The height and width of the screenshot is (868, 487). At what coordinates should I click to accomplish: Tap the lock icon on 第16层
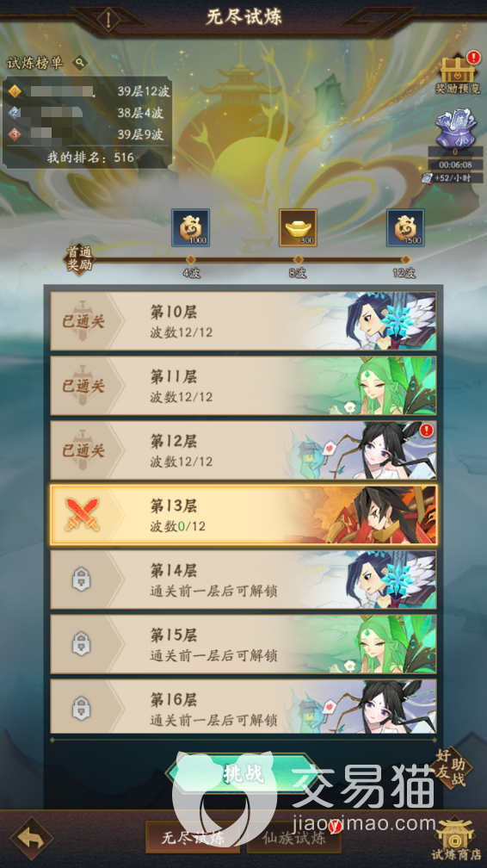pos(82,708)
